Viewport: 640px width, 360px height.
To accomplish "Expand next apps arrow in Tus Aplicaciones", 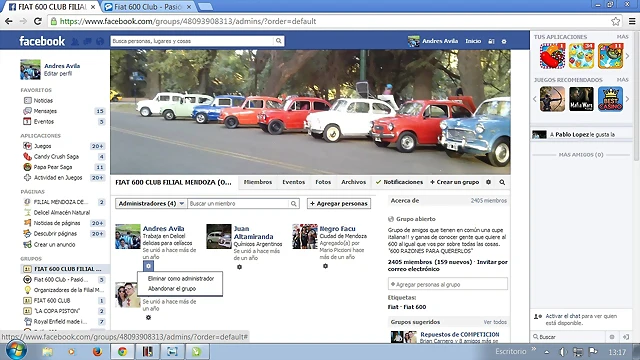I will pos(628,56).
